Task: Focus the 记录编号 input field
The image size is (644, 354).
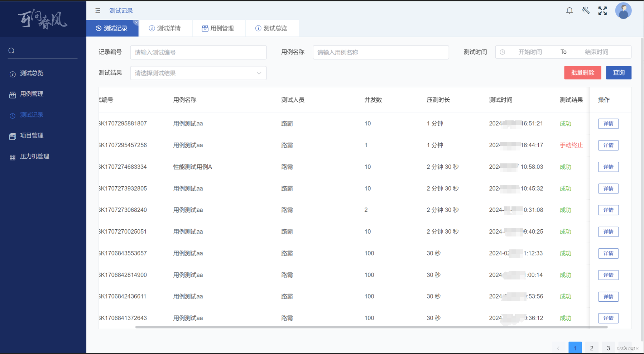Action: click(x=198, y=52)
